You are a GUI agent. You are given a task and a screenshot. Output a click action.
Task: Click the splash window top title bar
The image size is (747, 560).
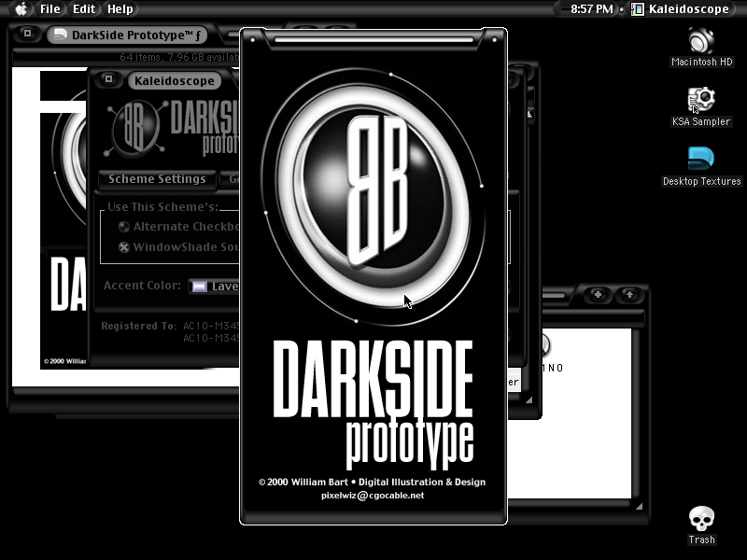click(x=373, y=39)
